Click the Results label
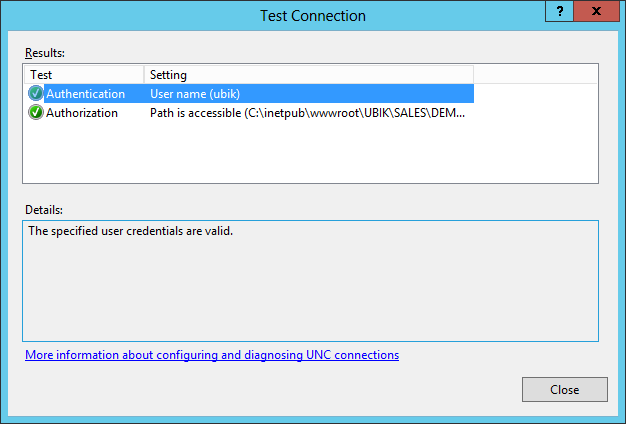The height and width of the screenshot is (424, 626). 43,50
